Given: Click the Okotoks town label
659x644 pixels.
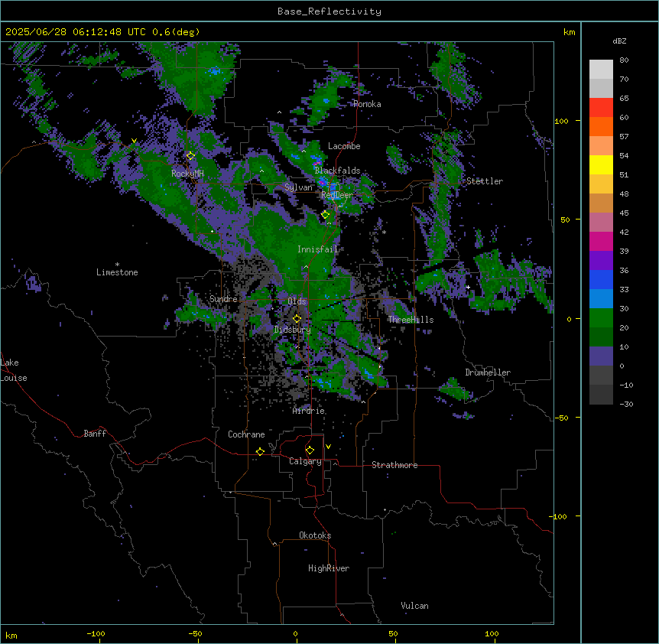Looking at the screenshot, I should [x=315, y=535].
